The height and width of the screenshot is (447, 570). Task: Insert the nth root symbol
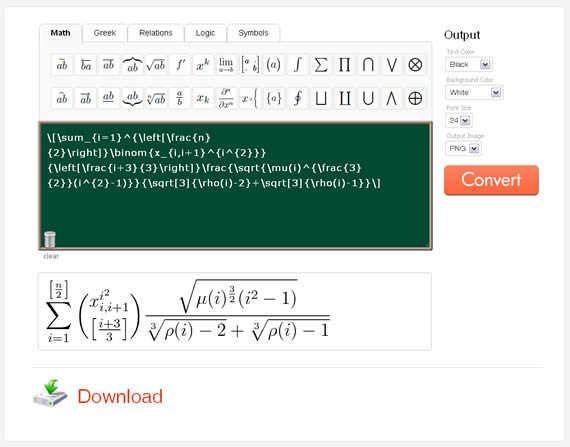[x=156, y=98]
